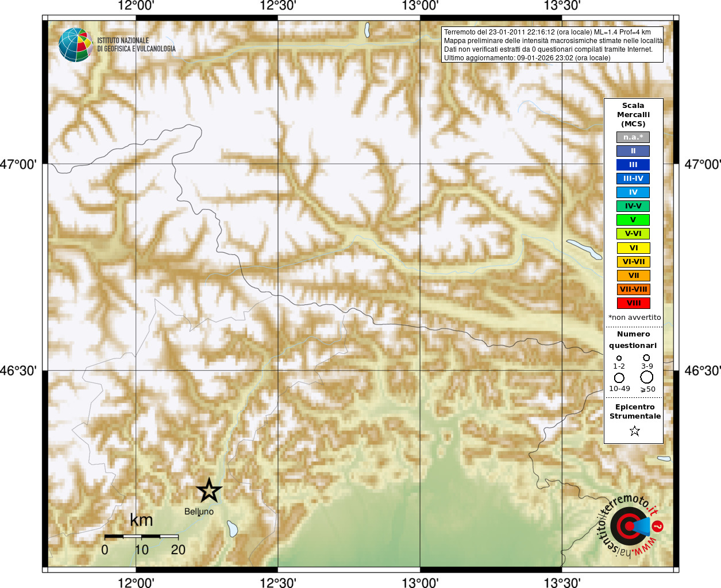
Task: Click the Scala Mercalli (MCS) legend title
Action: pos(633,114)
